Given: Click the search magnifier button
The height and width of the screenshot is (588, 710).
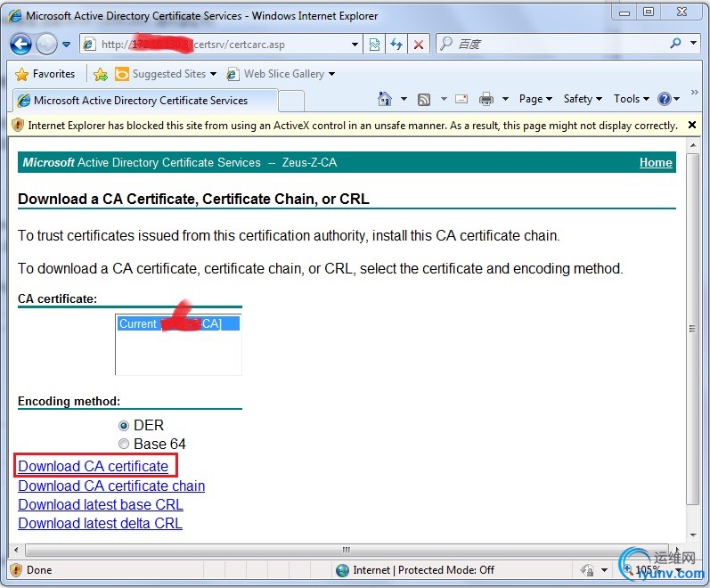Looking at the screenshot, I should [675, 44].
